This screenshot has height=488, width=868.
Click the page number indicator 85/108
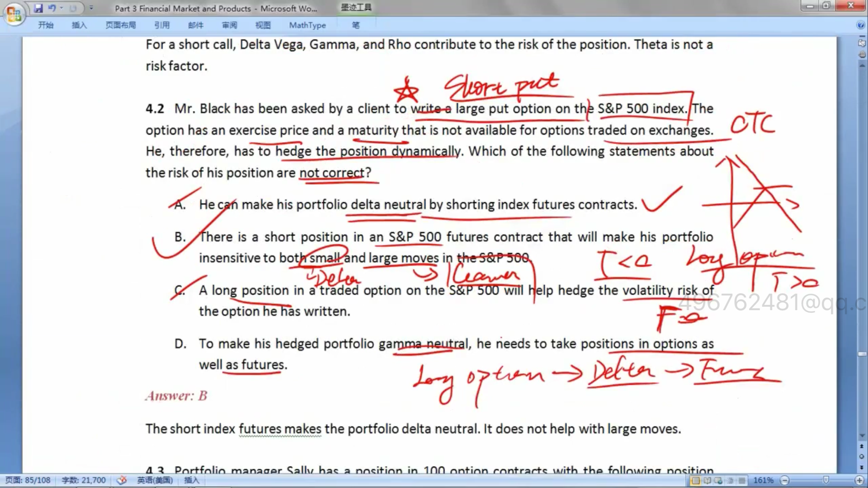tap(28, 480)
